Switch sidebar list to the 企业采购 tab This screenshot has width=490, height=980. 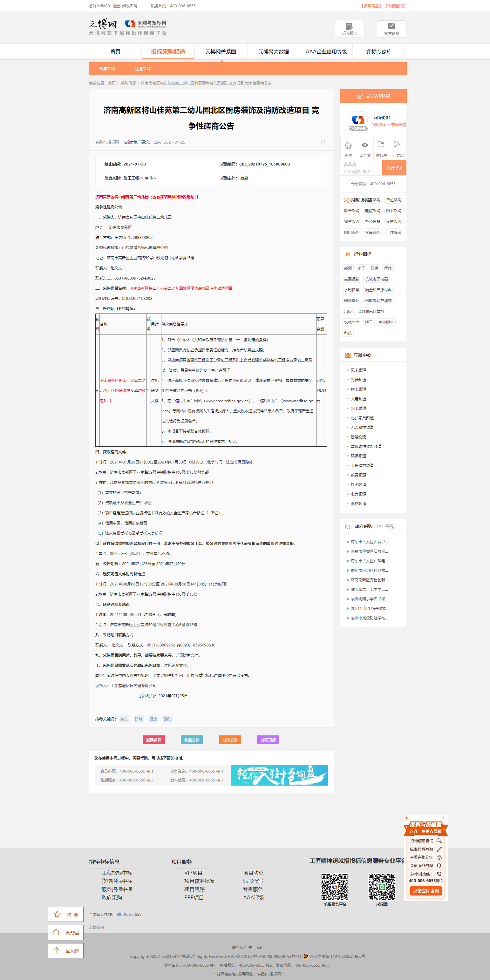point(385,526)
